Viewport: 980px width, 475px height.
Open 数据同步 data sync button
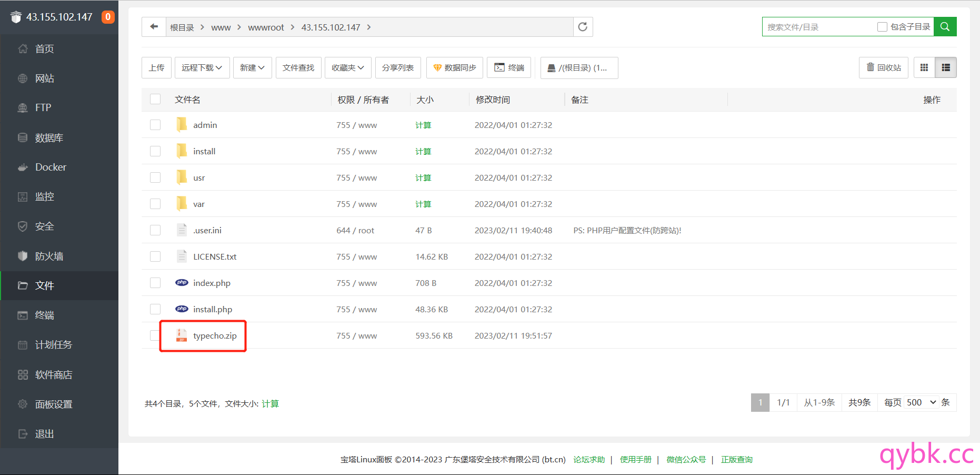pos(455,67)
